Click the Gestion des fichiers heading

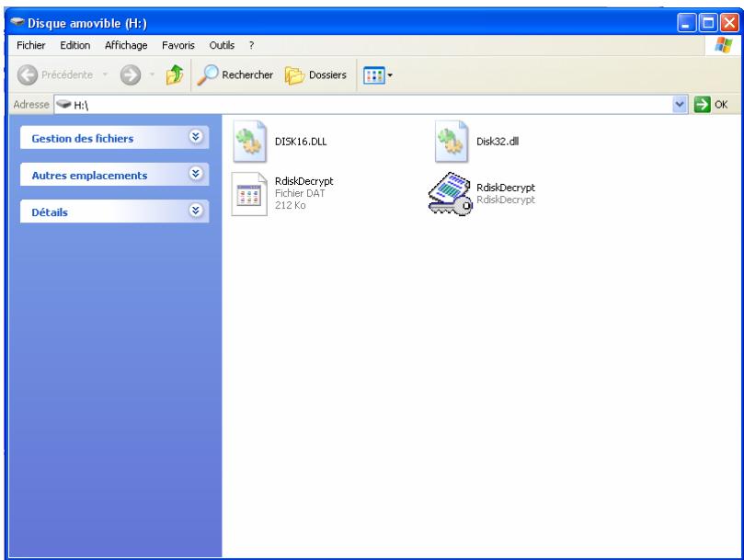[x=83, y=139]
